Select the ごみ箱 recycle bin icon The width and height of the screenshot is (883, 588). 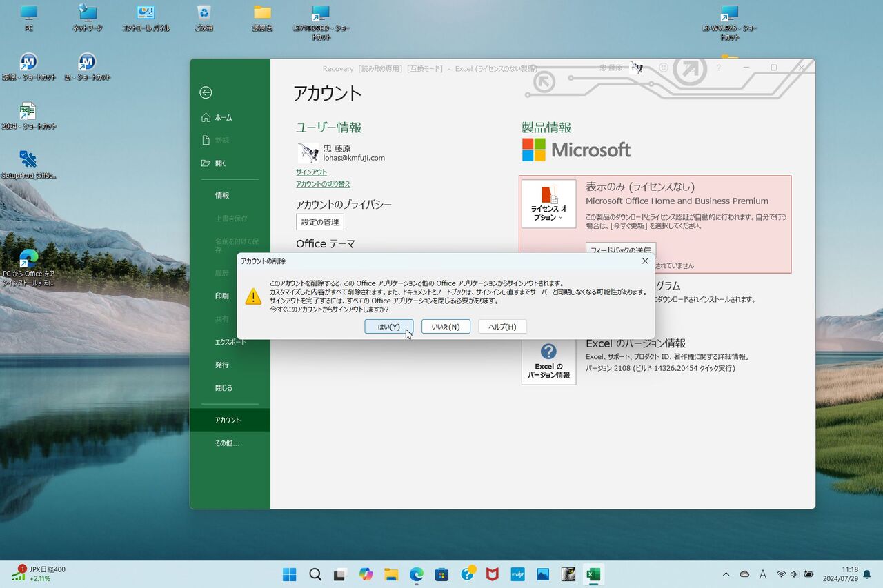click(204, 18)
